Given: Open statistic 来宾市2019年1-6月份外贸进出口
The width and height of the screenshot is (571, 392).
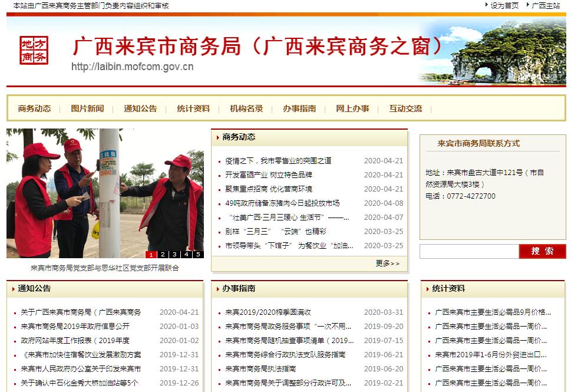Looking at the screenshot, I should click(491, 354).
